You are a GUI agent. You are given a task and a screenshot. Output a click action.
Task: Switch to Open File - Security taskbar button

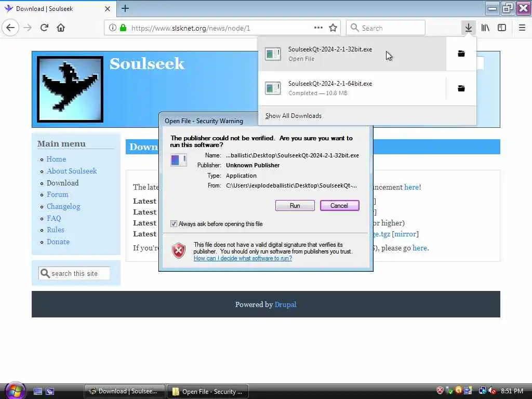pos(208,392)
